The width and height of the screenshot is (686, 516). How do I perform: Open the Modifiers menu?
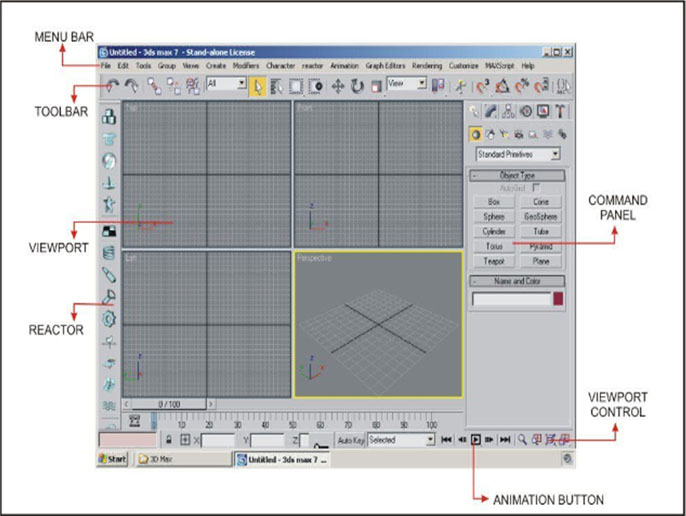coord(246,66)
